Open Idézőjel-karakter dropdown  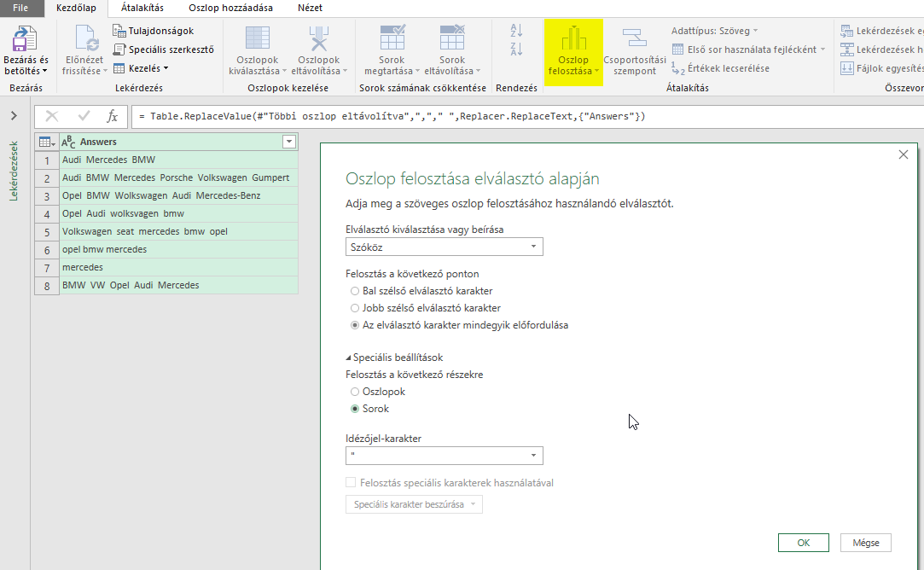coord(445,456)
